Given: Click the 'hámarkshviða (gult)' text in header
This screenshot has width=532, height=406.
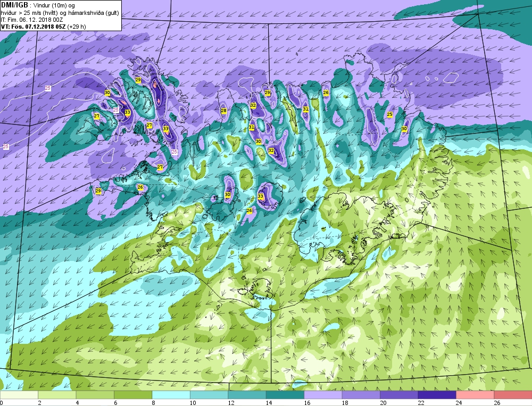Looking at the screenshot, I should click(95, 13).
